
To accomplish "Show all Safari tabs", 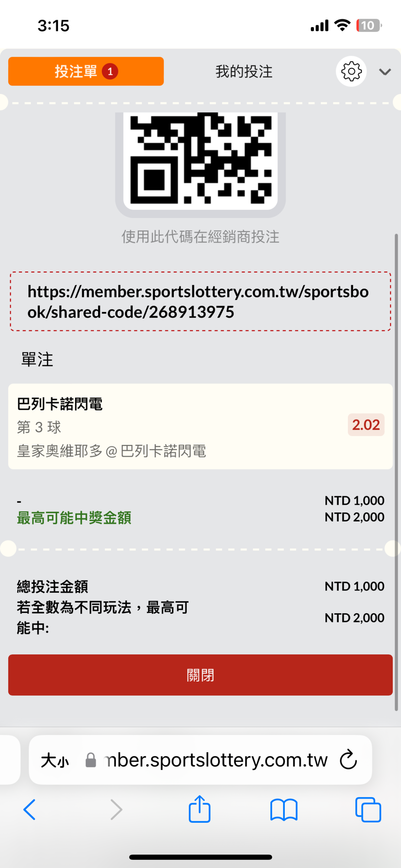I will (x=368, y=810).
